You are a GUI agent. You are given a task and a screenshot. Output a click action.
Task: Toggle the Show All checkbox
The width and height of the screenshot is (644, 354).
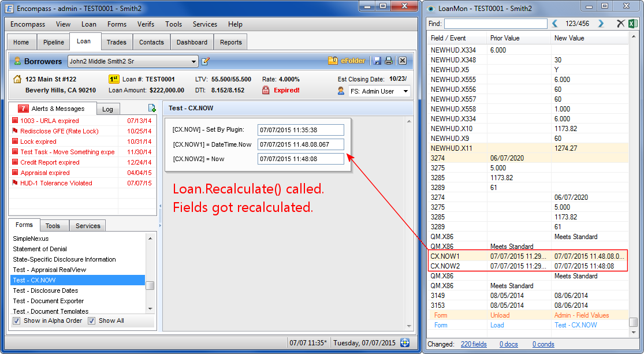(92, 321)
